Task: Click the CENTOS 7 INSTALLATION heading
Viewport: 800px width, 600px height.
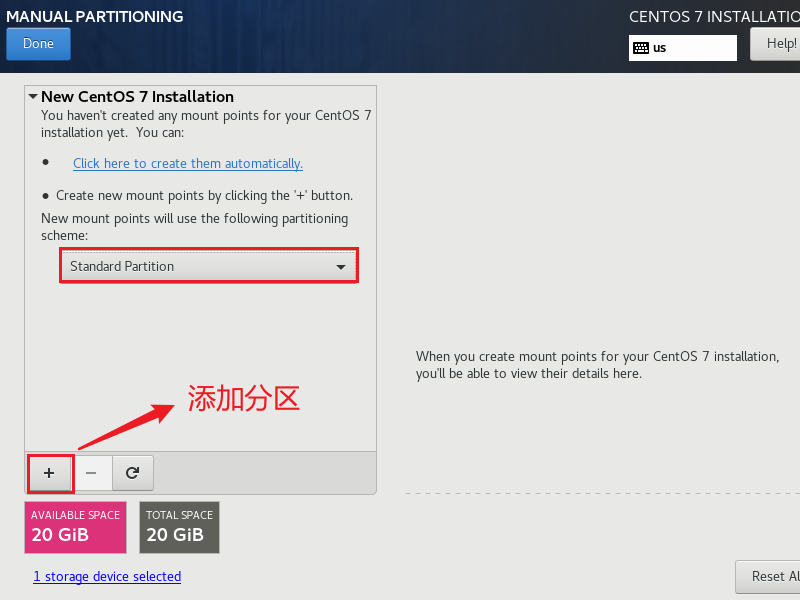Action: click(714, 17)
